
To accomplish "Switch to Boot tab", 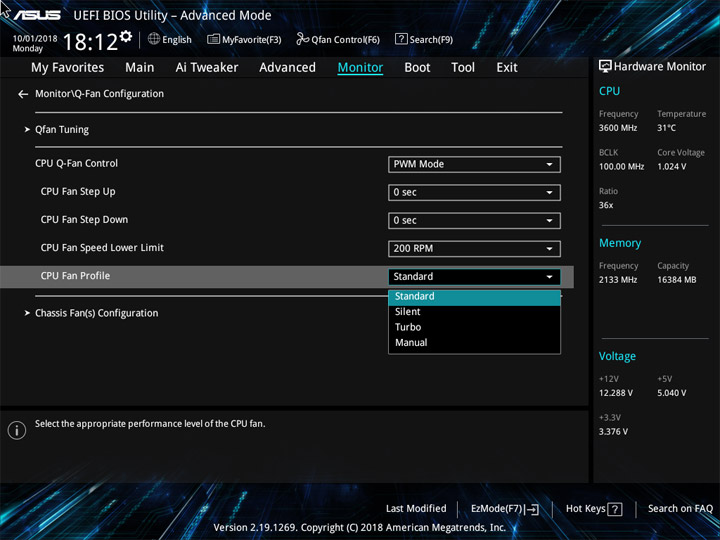I will pyautogui.click(x=417, y=68).
